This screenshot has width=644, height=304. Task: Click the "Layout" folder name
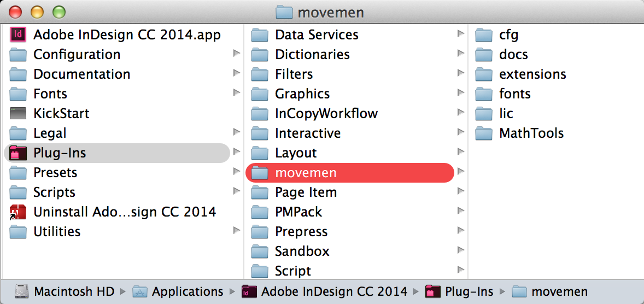click(x=296, y=153)
